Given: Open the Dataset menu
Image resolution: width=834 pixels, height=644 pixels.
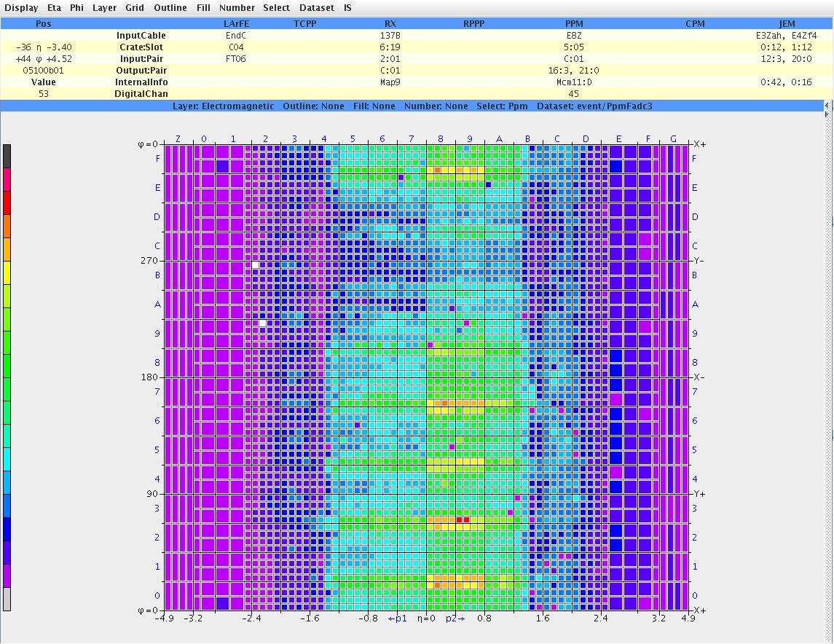Looking at the screenshot, I should pyautogui.click(x=317, y=8).
